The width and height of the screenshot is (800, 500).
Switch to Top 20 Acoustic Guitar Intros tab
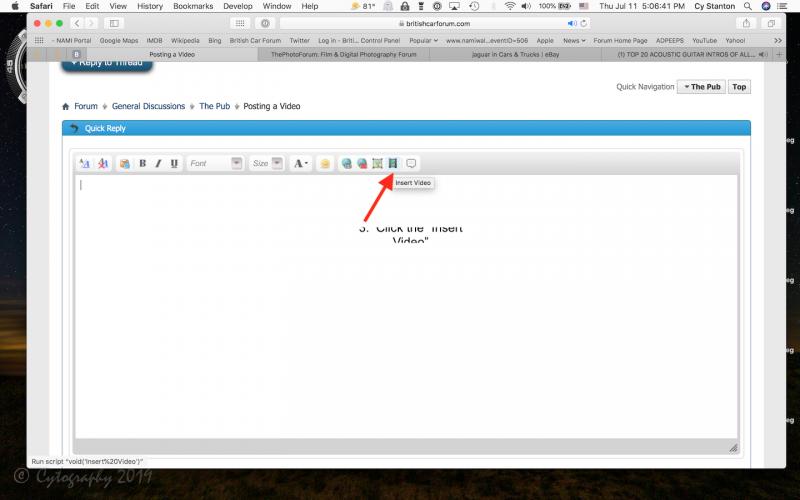[x=687, y=55]
